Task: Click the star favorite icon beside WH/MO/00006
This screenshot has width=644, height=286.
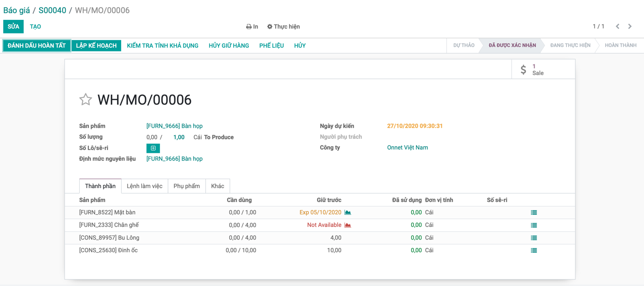Action: point(86,100)
